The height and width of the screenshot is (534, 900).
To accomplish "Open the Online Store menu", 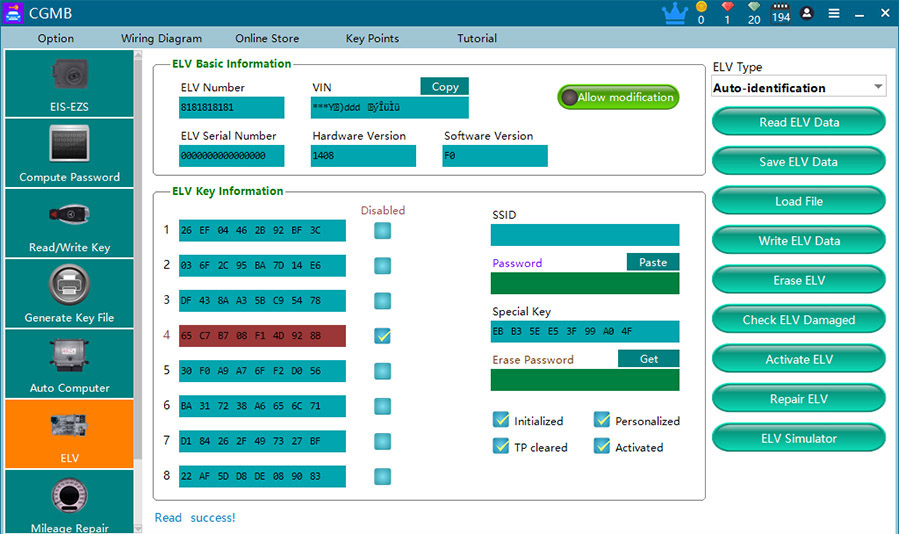I will 267,39.
